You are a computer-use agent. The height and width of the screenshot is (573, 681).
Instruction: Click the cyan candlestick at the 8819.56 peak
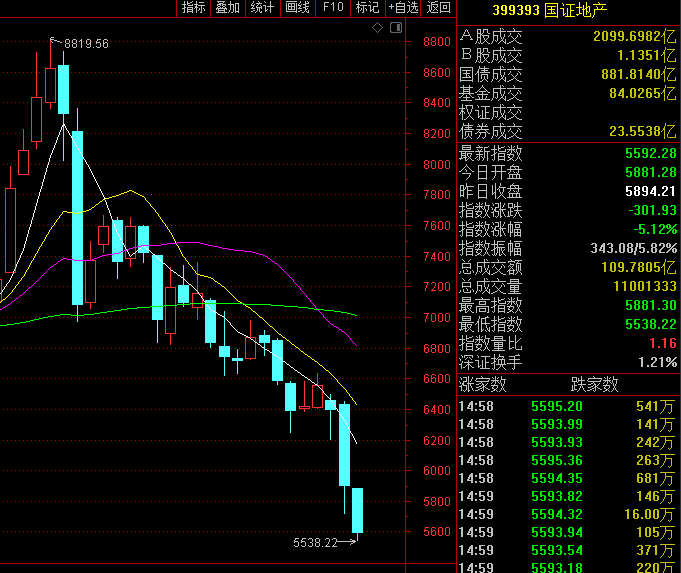click(63, 89)
